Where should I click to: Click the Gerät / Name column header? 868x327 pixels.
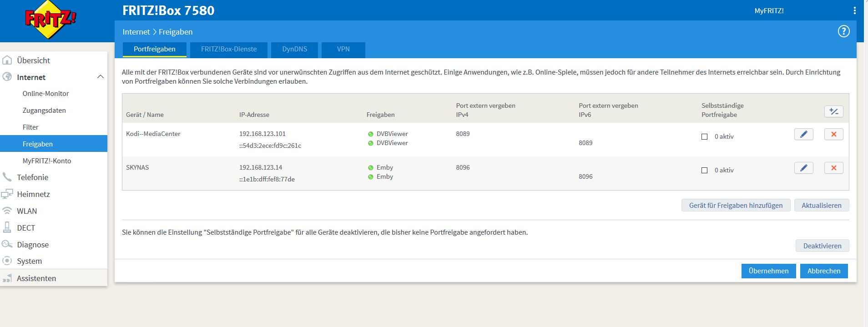145,115
